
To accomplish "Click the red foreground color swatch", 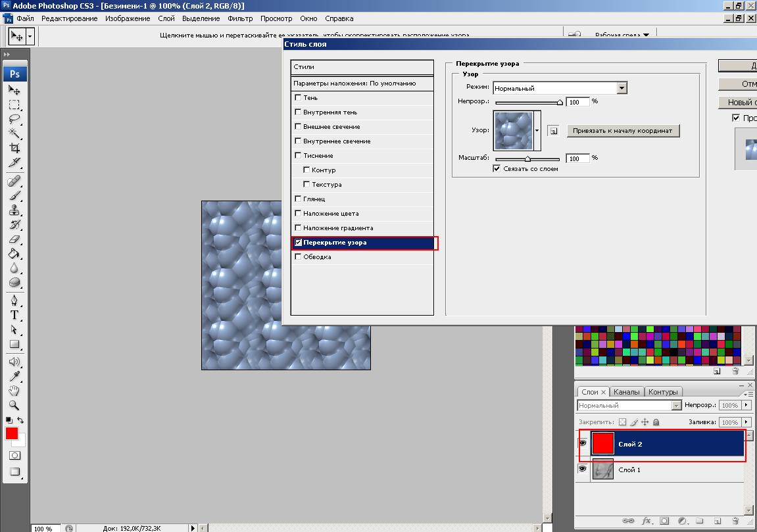I will [x=12, y=433].
